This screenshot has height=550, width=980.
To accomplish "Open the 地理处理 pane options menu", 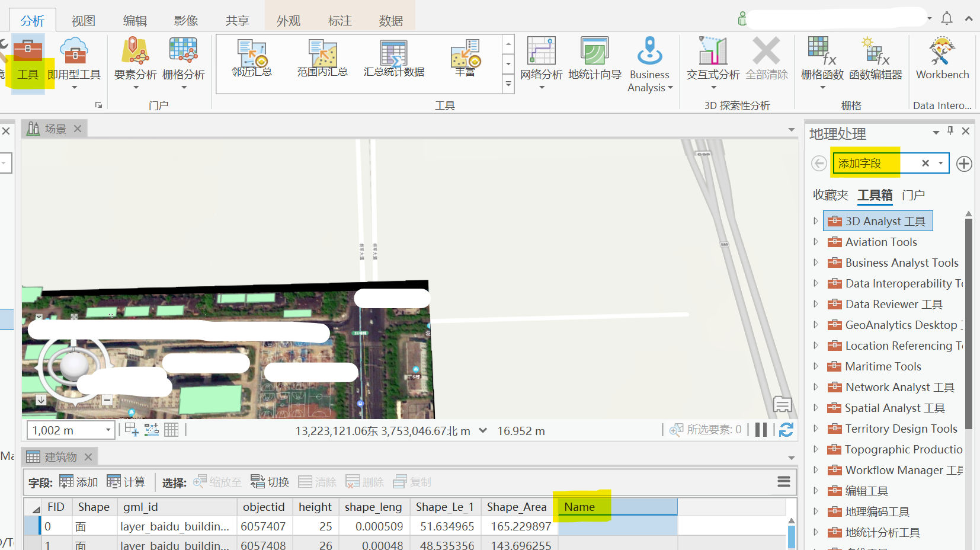I will 936,132.
